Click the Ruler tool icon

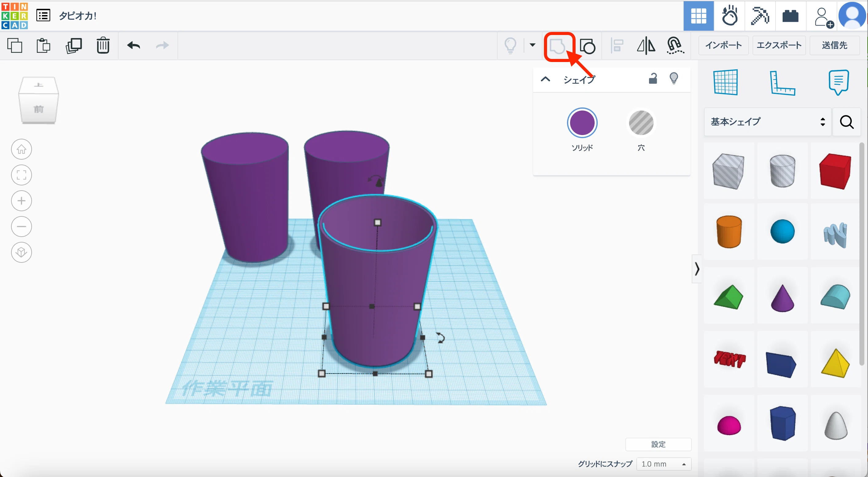coord(782,83)
